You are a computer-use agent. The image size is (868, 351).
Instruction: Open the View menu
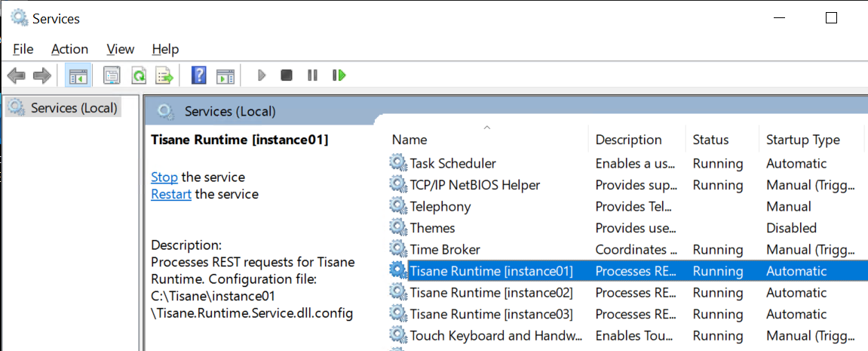pyautogui.click(x=121, y=49)
